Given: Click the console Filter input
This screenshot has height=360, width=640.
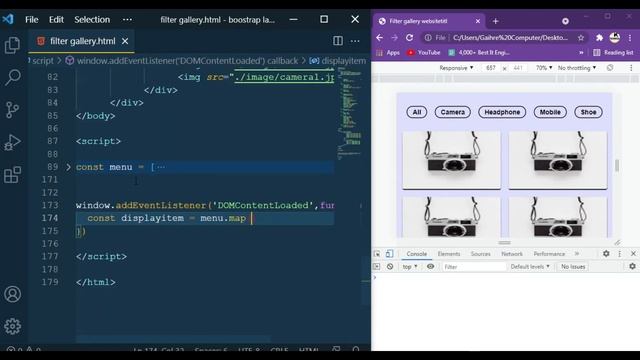Looking at the screenshot, I should click(x=474, y=267).
